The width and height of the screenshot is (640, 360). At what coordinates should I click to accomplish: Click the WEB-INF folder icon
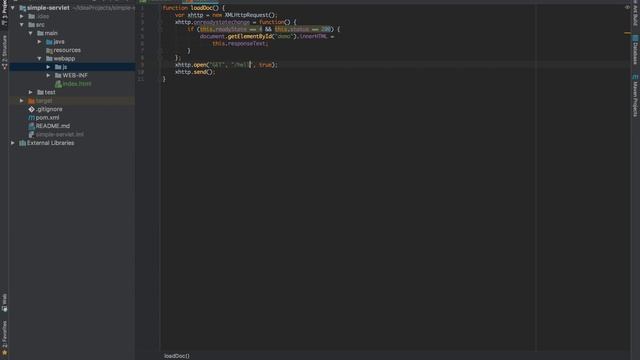coord(58,76)
